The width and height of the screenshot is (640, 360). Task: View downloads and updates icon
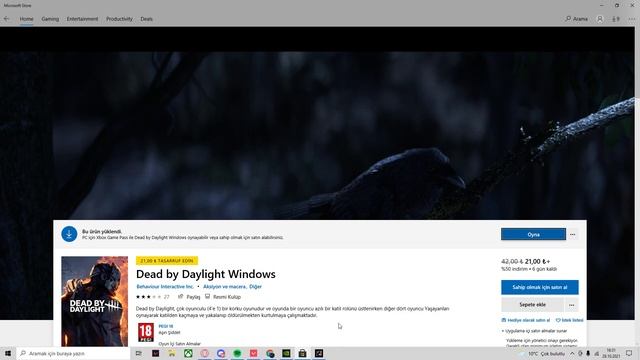(x=616, y=19)
